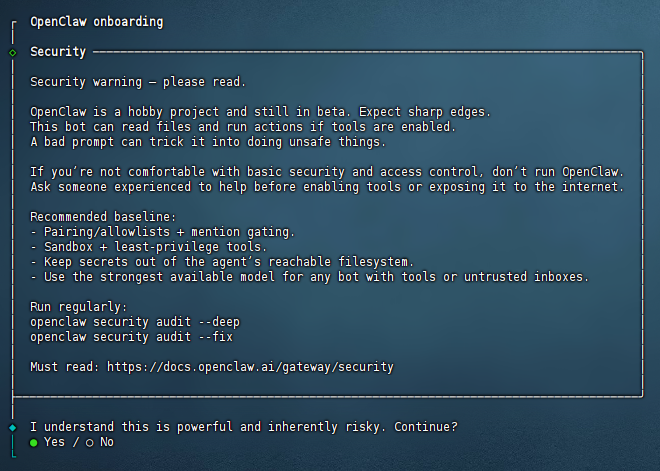Click the corner bracket before OpenClaw onboarding
The height and width of the screenshot is (471, 660).
[x=12, y=21]
